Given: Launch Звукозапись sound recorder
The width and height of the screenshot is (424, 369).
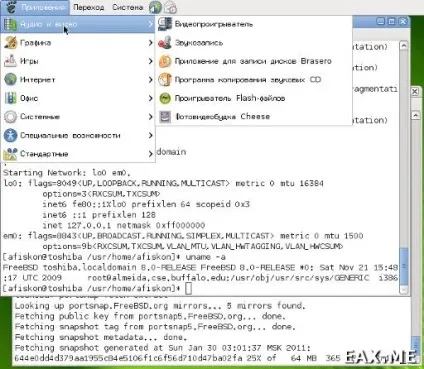Looking at the screenshot, I should (254, 43).
